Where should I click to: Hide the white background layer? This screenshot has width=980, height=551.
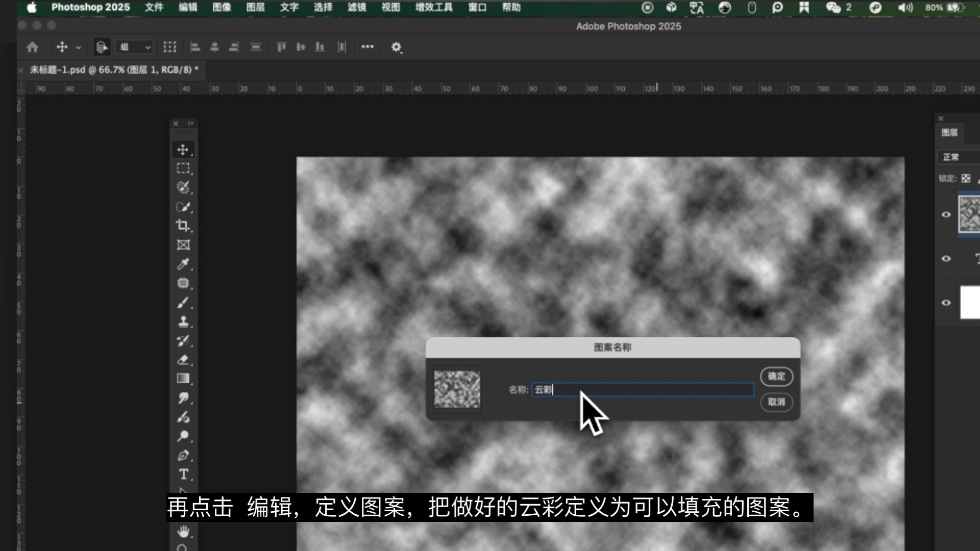point(946,303)
